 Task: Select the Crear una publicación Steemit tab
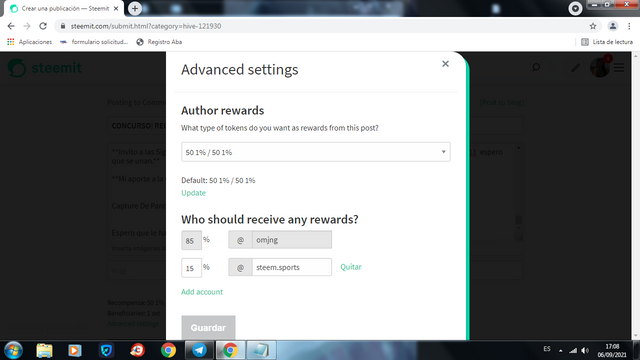[63, 9]
